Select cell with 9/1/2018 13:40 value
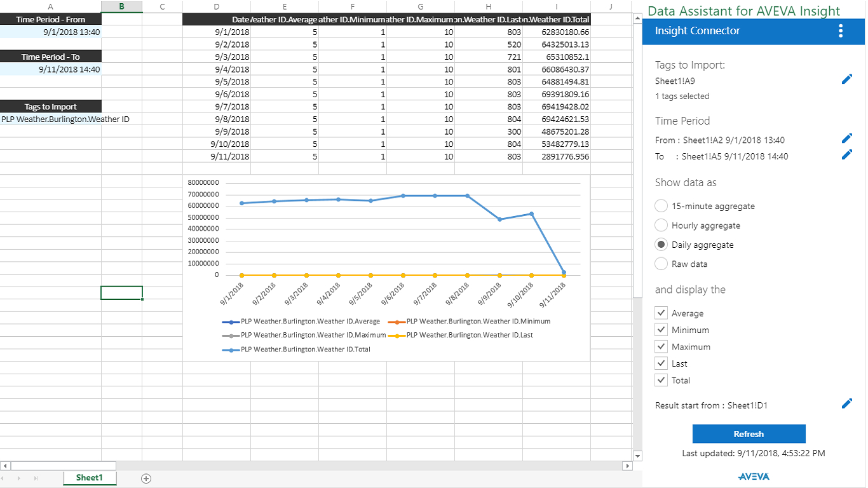 click(50, 32)
